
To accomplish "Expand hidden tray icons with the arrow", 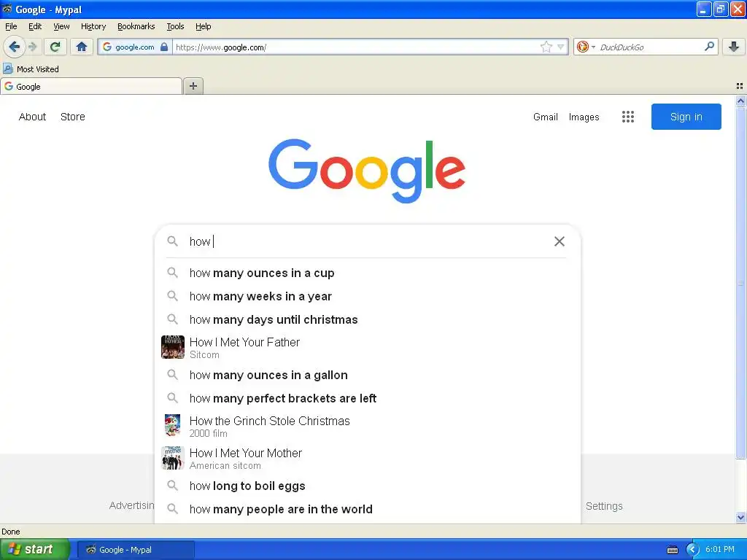I will (x=692, y=550).
